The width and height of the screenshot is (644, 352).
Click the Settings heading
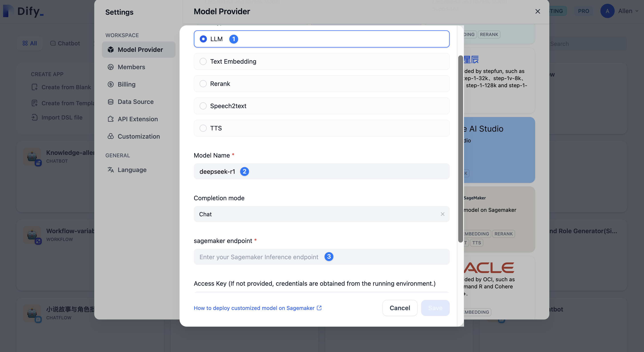119,12
